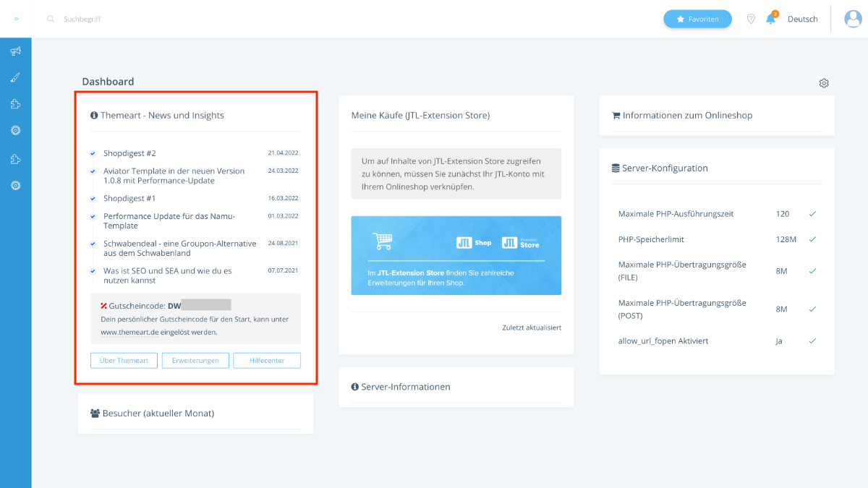The height and width of the screenshot is (488, 868).
Task: Click the info icon beside Themeart heading
Action: [x=94, y=116]
